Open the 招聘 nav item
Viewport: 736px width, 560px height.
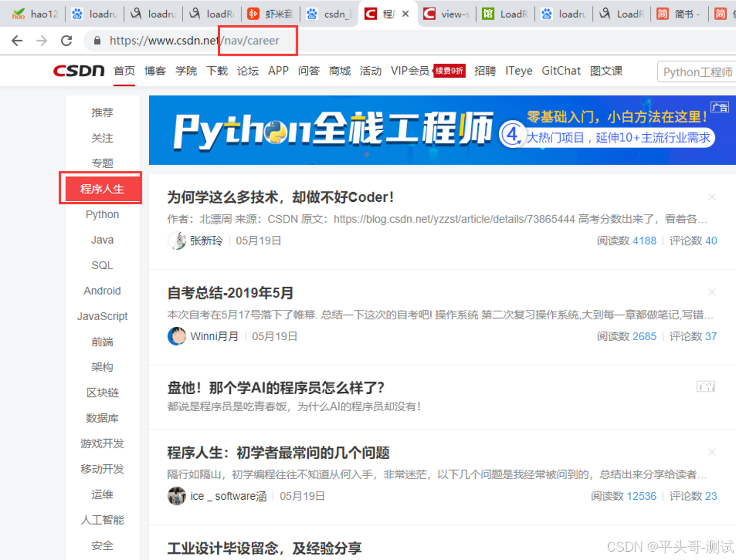[x=485, y=71]
